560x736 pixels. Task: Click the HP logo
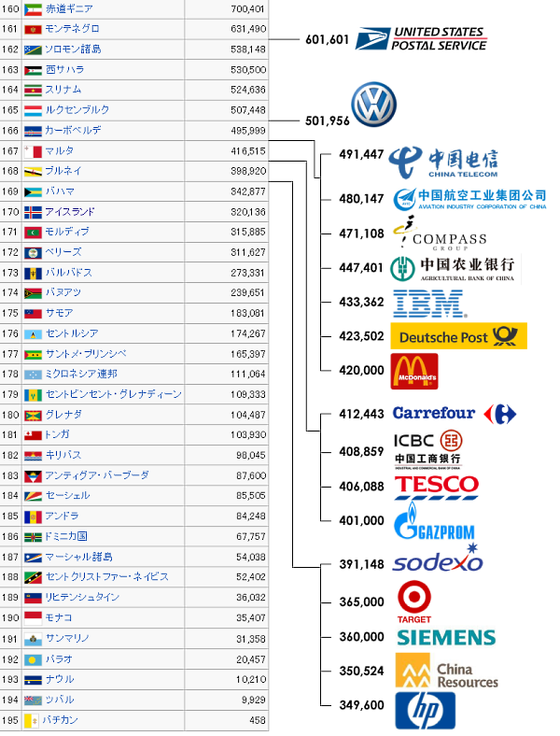[x=425, y=710]
